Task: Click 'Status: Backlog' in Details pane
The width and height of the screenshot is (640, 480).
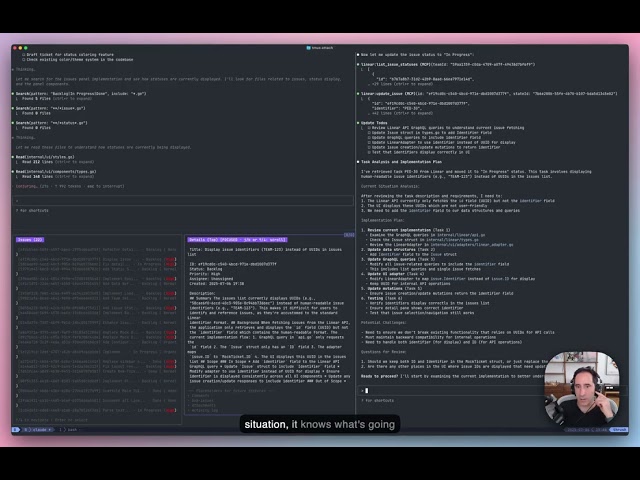Action: click(206, 269)
